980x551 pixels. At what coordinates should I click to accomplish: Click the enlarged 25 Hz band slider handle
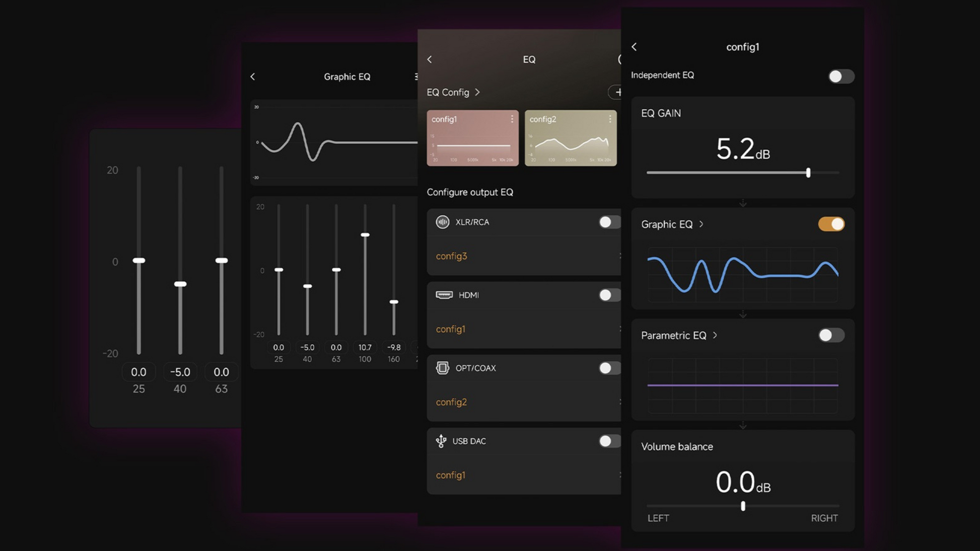pyautogui.click(x=139, y=261)
